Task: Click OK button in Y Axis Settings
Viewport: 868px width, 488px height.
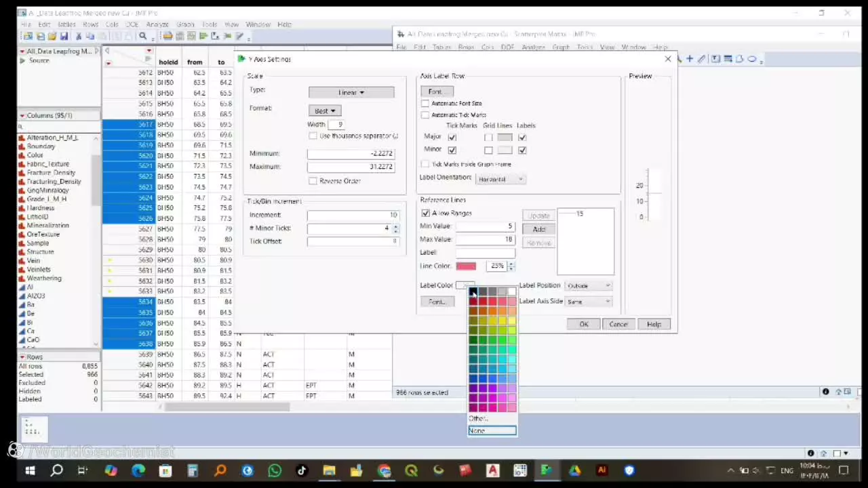Action: [584, 324]
